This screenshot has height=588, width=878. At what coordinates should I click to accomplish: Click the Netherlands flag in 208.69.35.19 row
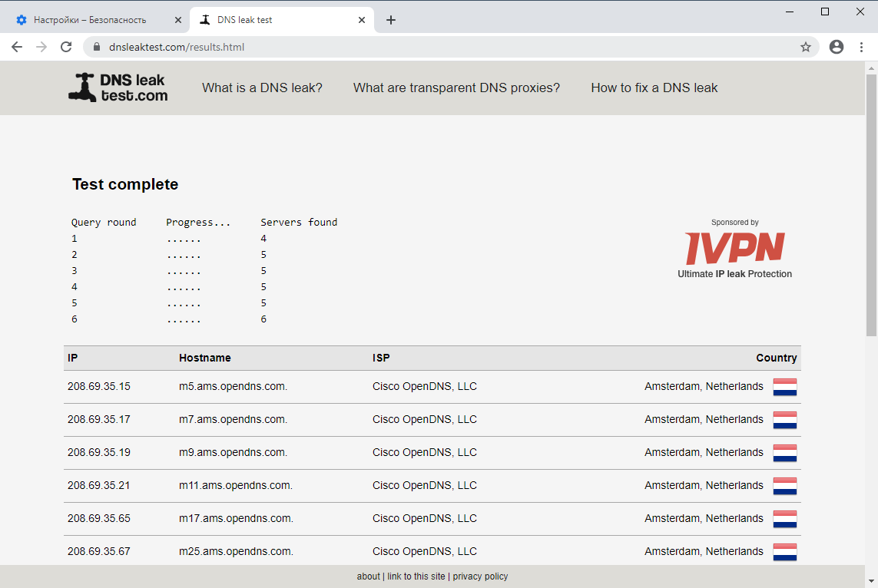[x=784, y=453]
